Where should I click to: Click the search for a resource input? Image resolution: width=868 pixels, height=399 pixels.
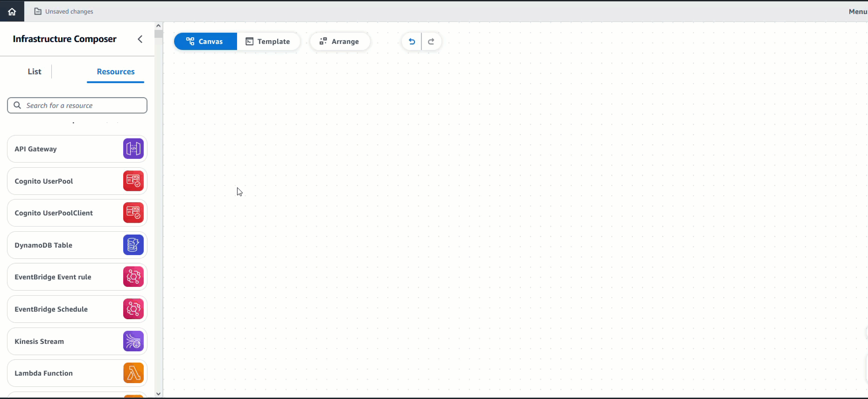(x=77, y=105)
